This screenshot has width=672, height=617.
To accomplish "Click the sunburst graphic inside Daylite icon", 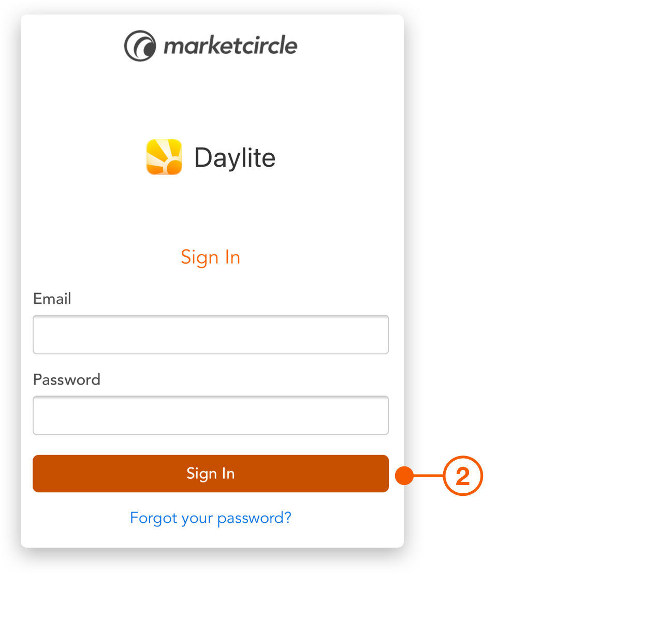I will (164, 157).
